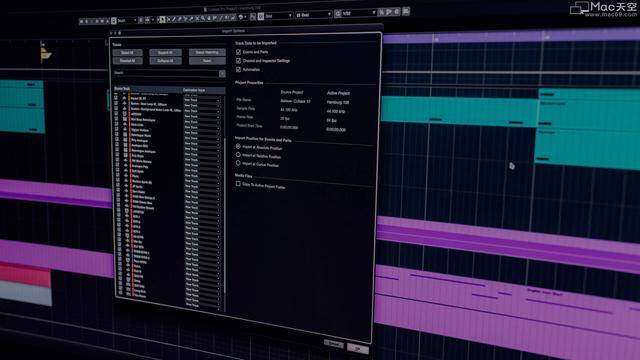Image resolution: width=640 pixels, height=360 pixels.
Task: Enable Copy To Active Project Folder
Action: (238, 184)
